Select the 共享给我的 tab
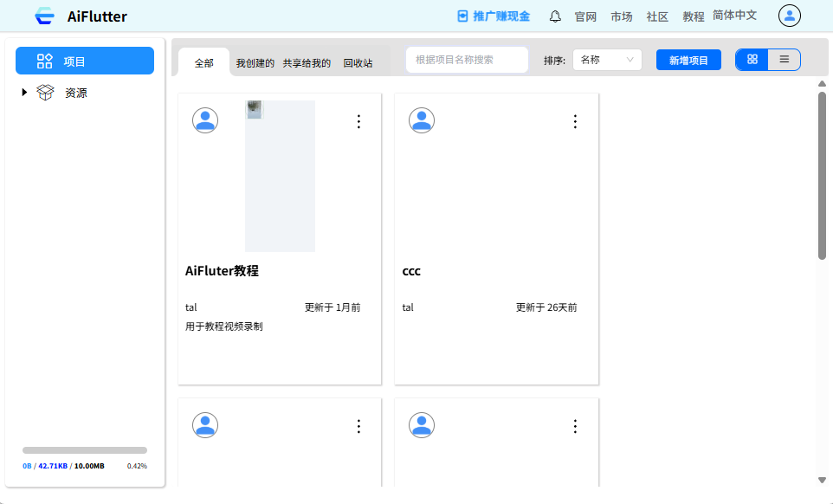This screenshot has width=833, height=504. pyautogui.click(x=307, y=63)
